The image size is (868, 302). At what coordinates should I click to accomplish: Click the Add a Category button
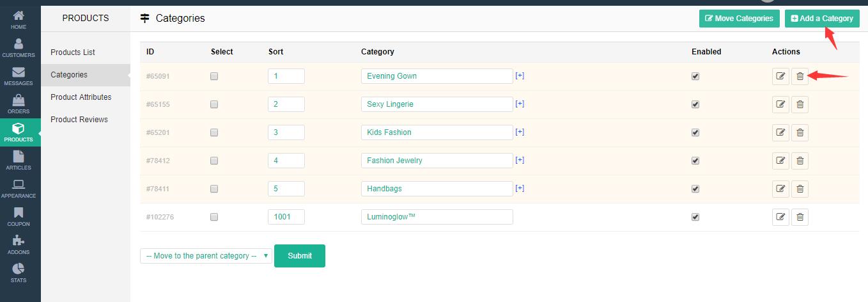[x=822, y=19]
